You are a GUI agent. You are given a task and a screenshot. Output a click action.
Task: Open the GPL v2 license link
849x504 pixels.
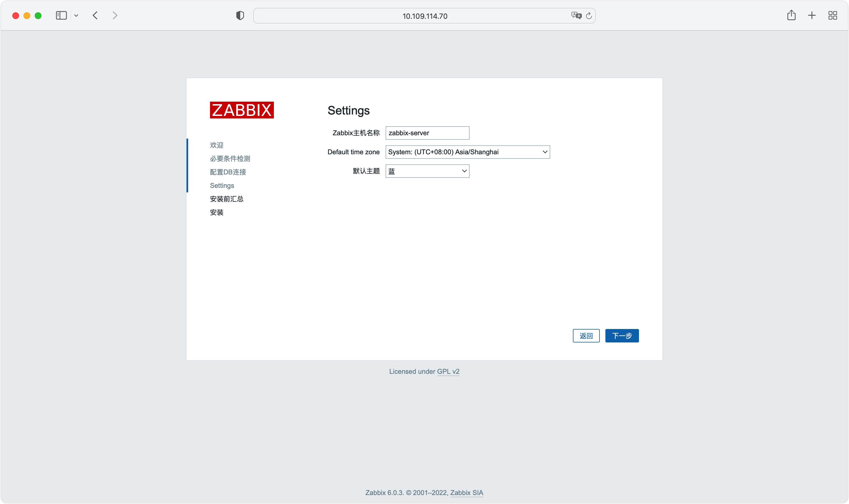coord(448,372)
